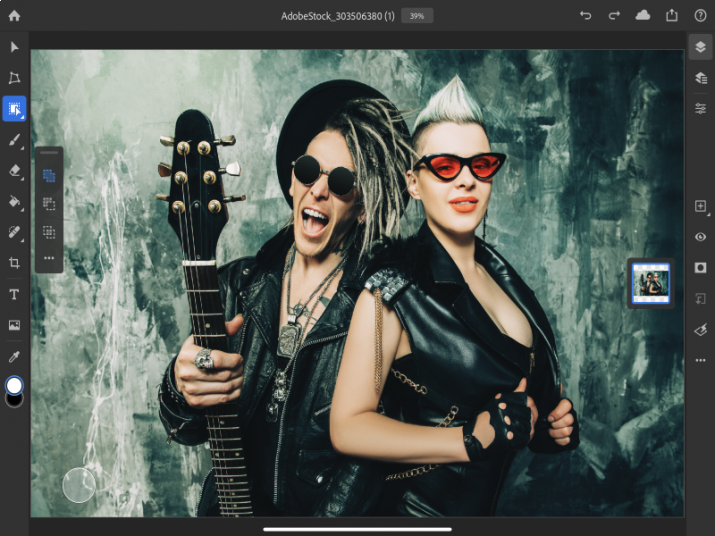Toggle detail layer view
The height and width of the screenshot is (536, 715).
pyautogui.click(x=700, y=78)
